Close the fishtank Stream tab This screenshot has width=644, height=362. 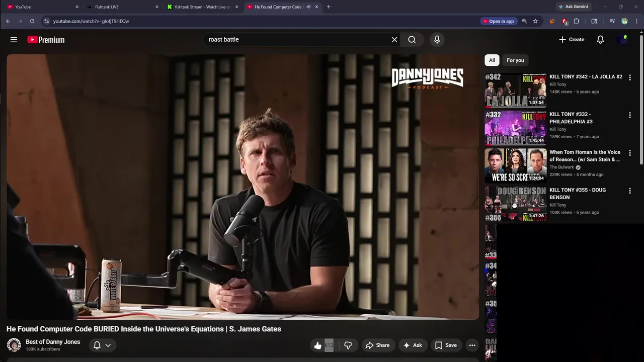pos(236,7)
